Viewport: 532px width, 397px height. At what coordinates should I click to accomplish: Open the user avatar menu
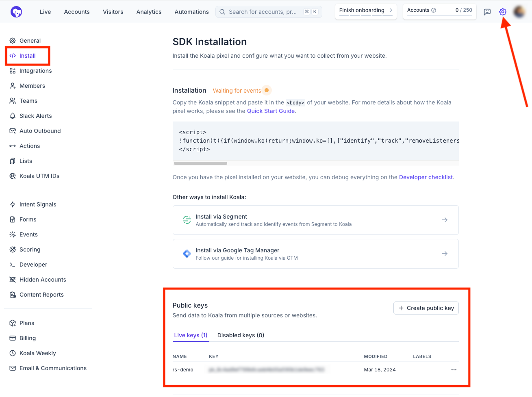pos(519,12)
